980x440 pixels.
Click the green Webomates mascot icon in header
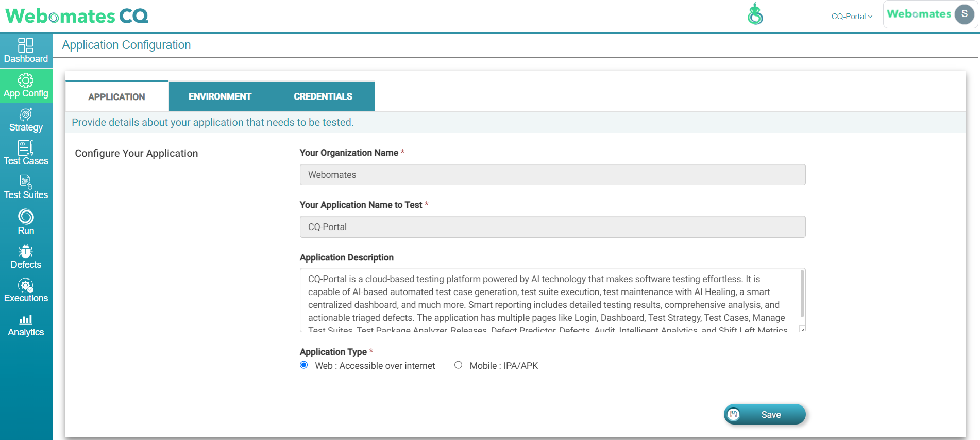(755, 14)
